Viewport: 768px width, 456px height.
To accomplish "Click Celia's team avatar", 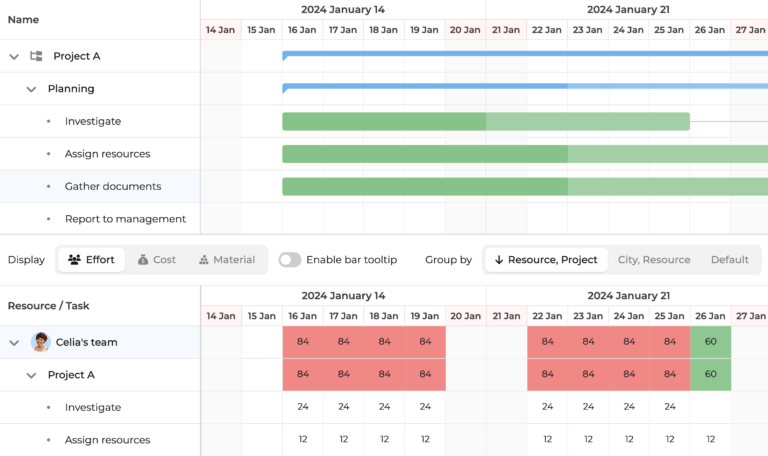I will tap(41, 342).
